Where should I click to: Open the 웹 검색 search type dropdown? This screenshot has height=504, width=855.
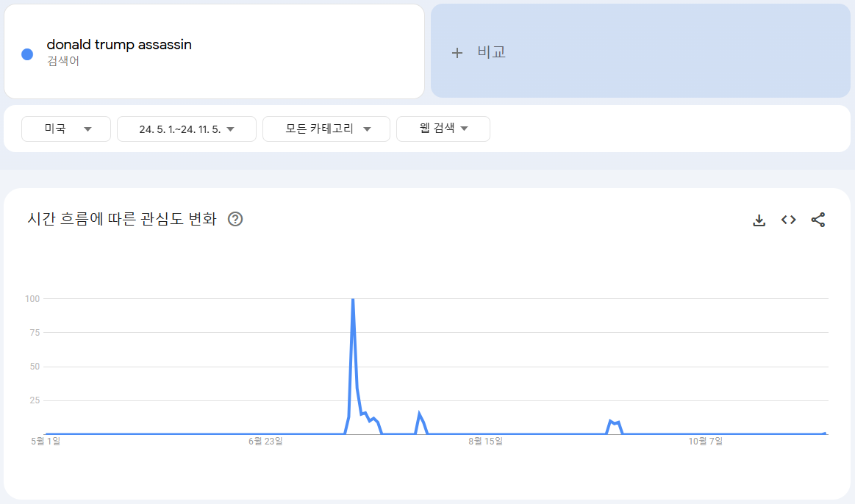click(443, 129)
